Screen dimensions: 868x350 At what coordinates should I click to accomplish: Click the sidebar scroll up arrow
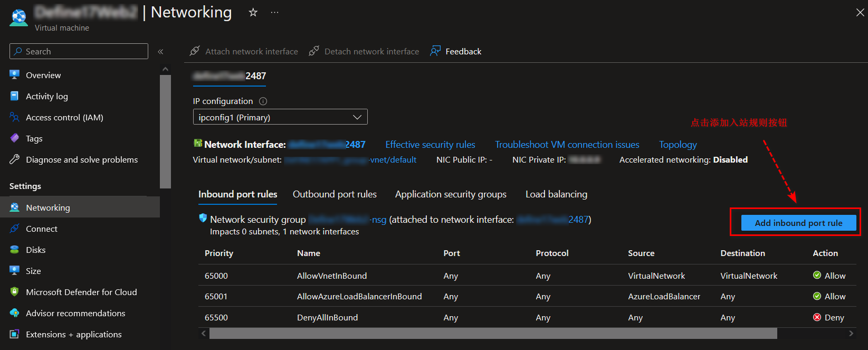point(165,69)
